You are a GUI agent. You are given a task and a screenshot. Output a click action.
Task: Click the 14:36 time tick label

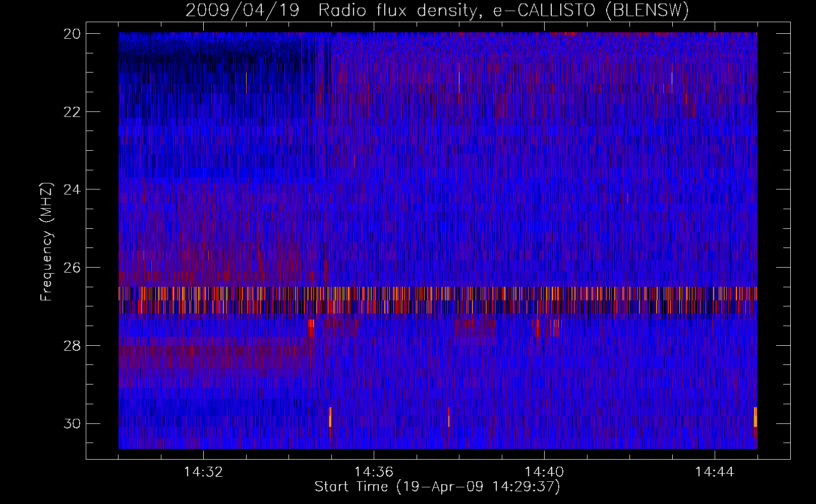[x=374, y=472]
